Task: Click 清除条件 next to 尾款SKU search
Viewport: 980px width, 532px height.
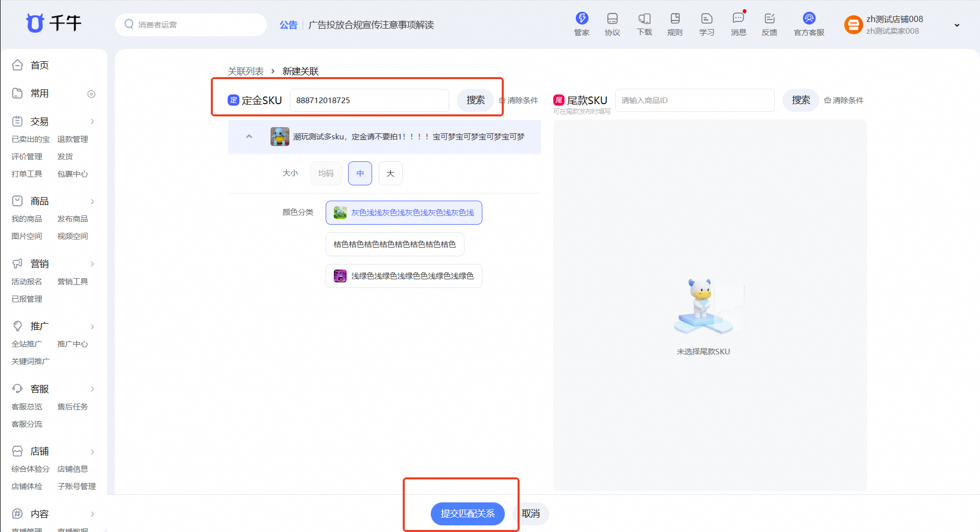Action: pos(844,101)
